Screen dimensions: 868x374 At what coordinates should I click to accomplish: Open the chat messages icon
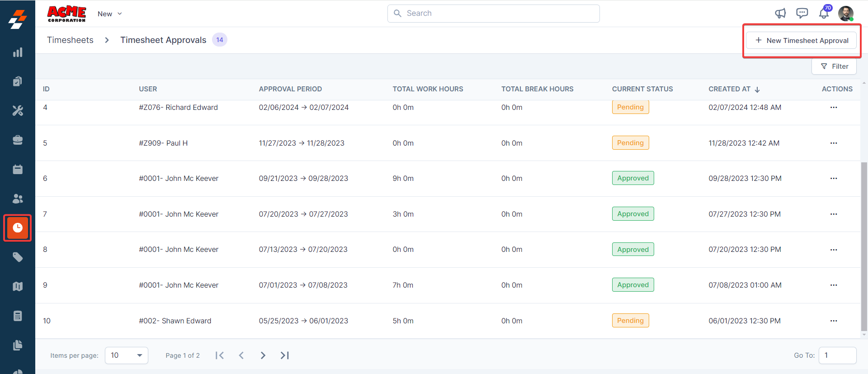click(x=802, y=14)
